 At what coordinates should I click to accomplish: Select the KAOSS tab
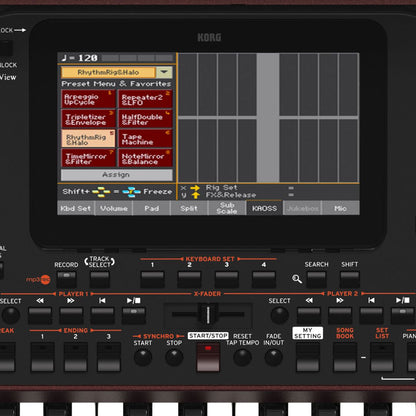click(264, 208)
